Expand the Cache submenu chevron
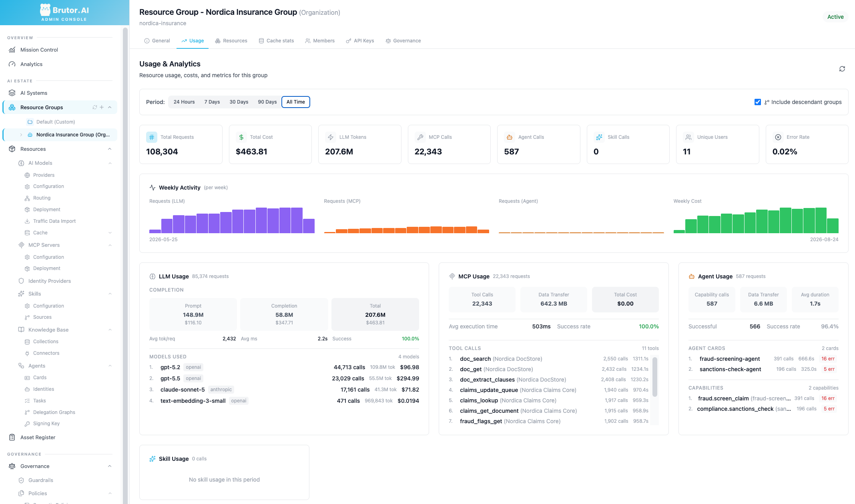This screenshot has height=504, width=855. click(x=110, y=233)
